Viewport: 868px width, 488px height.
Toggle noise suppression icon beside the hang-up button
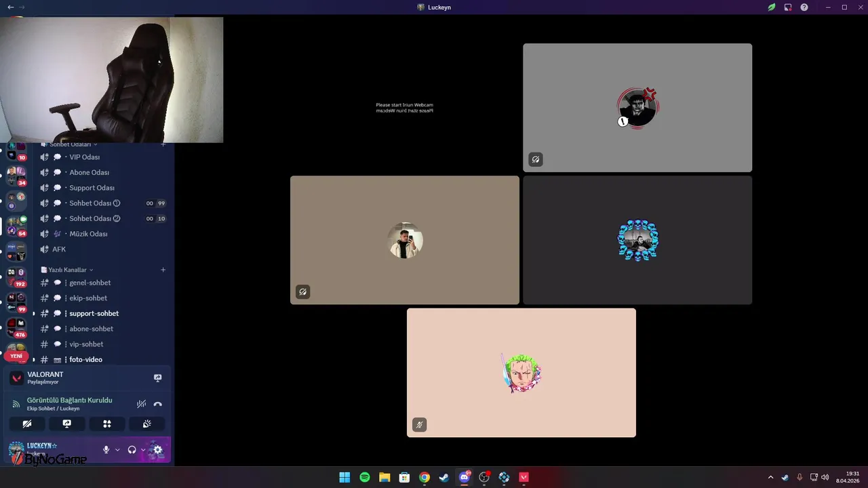pos(141,404)
